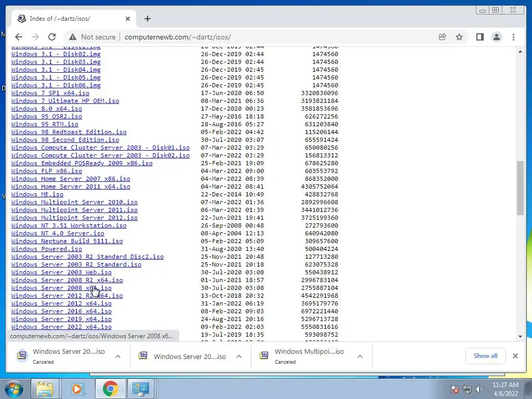Click the taskbar clock showing 11:27 AM
The width and height of the screenshot is (532, 399).
[x=506, y=389]
